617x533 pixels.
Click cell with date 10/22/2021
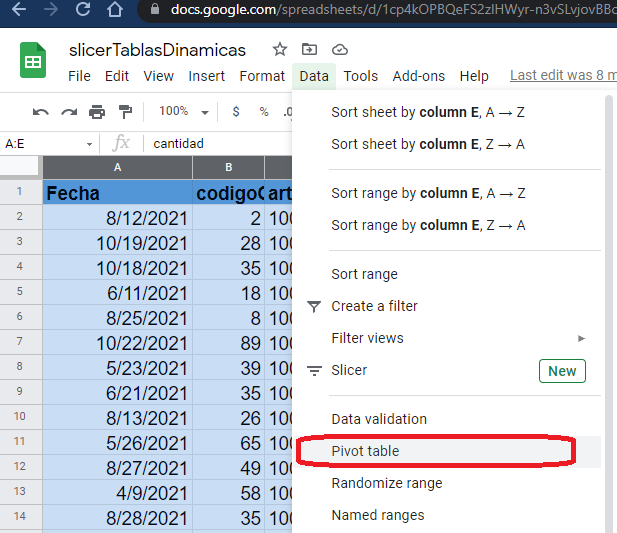(117, 343)
